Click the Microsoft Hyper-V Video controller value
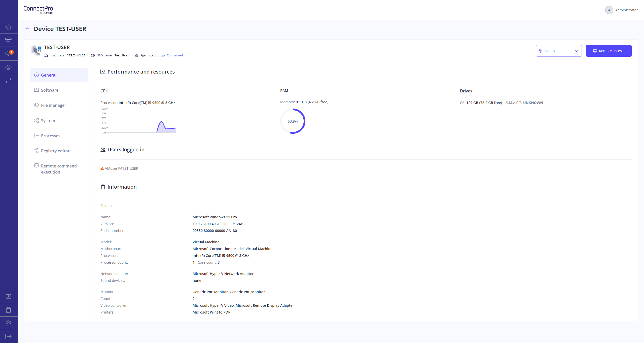644x343 pixels. click(243, 305)
